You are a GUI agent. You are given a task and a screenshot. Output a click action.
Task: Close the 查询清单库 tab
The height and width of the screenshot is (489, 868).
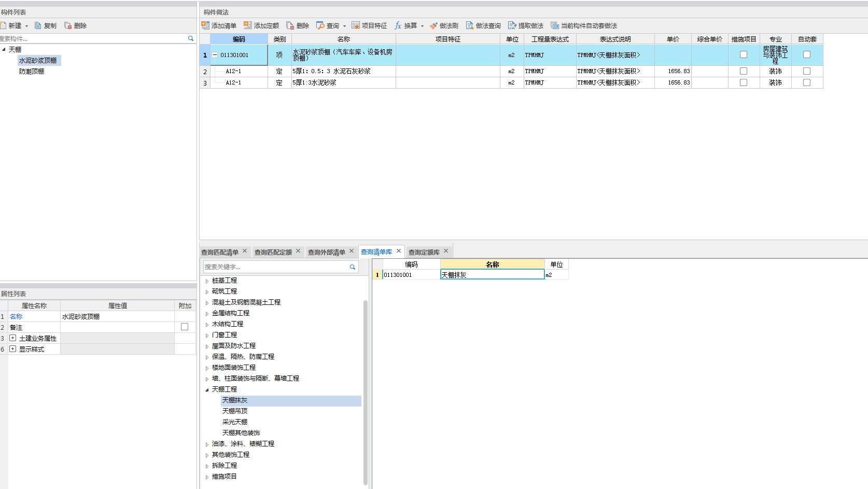(x=399, y=251)
